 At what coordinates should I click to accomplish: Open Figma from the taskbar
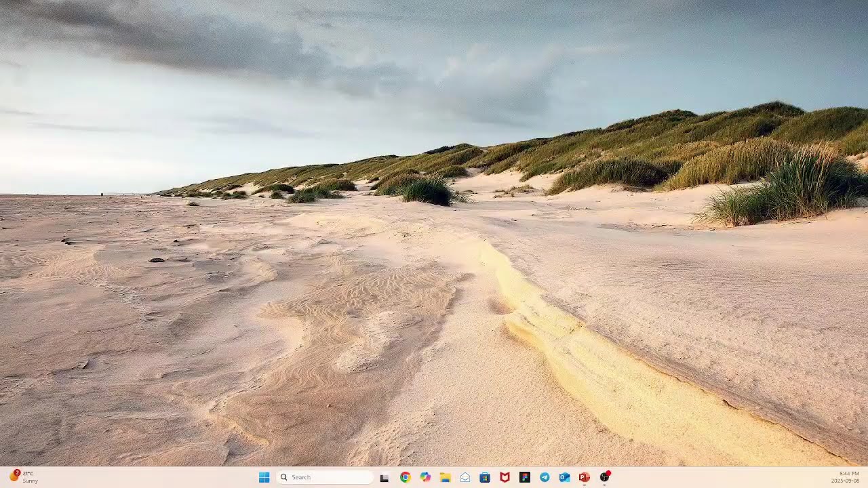coord(525,477)
